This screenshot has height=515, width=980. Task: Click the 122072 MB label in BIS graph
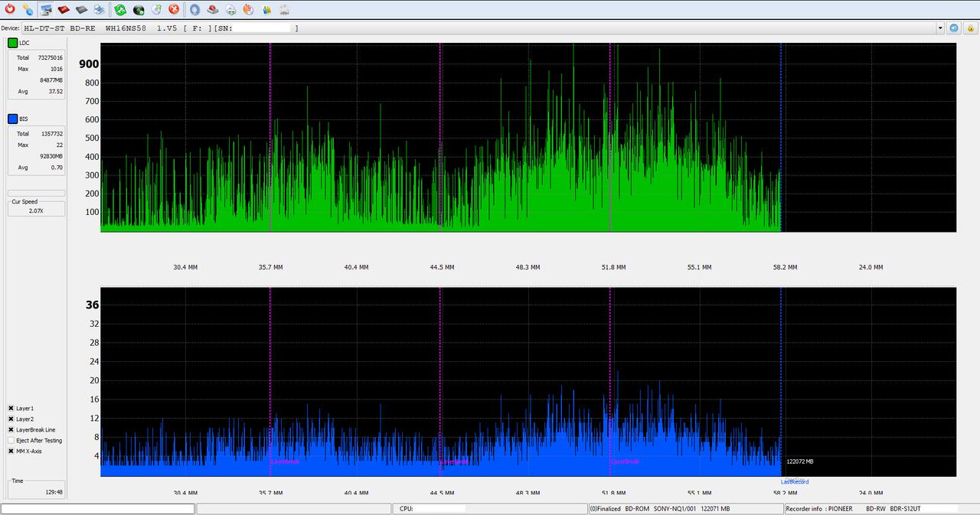coord(800,461)
